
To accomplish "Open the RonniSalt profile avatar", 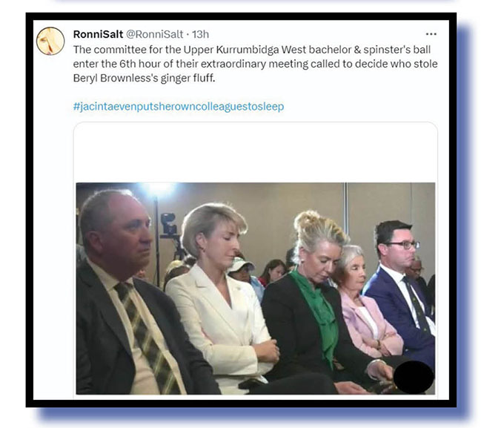I will [x=50, y=41].
